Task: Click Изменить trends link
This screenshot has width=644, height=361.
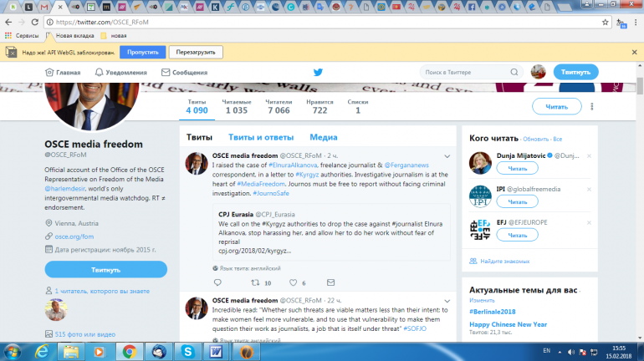Action: (x=482, y=300)
